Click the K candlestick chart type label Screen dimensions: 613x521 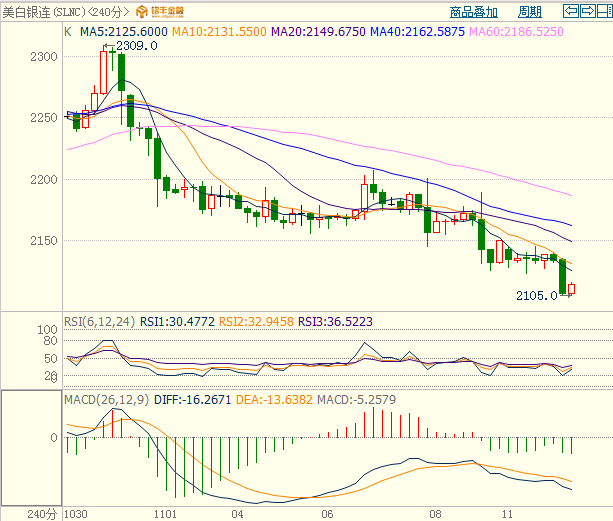coord(67,32)
